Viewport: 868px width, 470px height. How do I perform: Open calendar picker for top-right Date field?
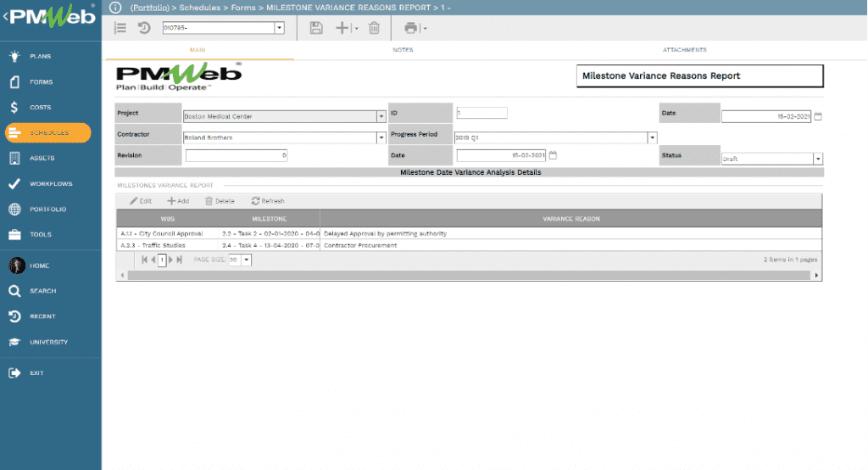click(x=818, y=116)
